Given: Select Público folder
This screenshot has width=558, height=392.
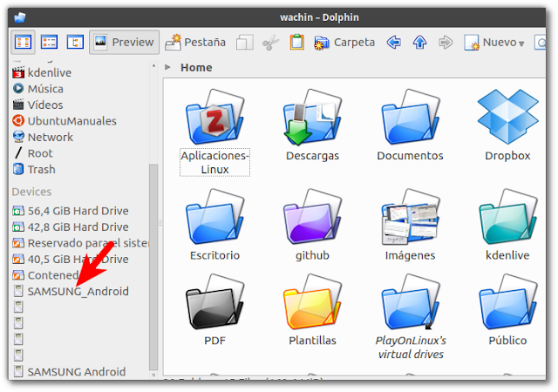Looking at the screenshot, I should pyautogui.click(x=507, y=310).
